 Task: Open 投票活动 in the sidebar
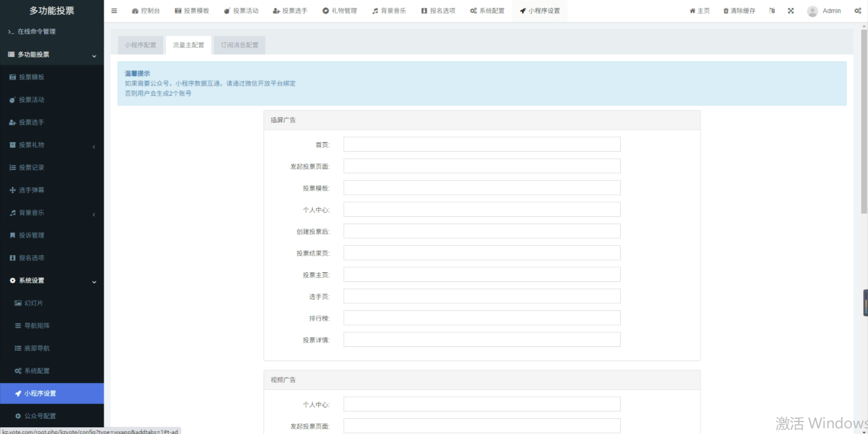click(x=51, y=100)
